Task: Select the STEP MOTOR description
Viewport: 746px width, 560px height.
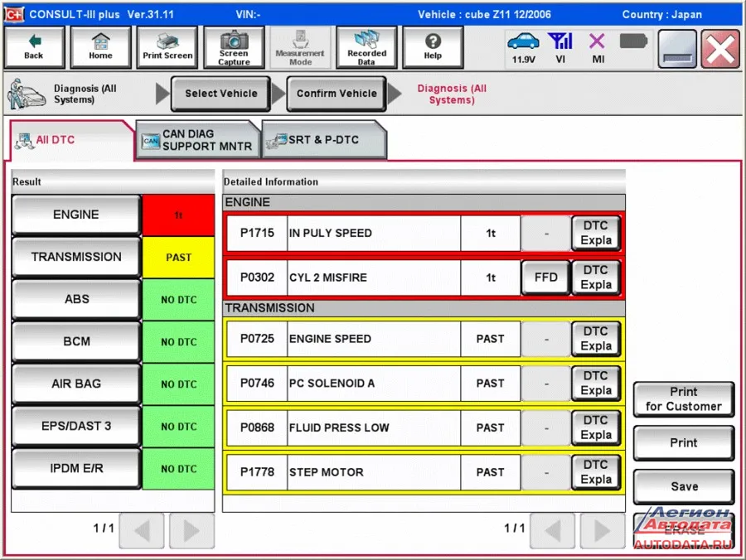Action: click(374, 472)
